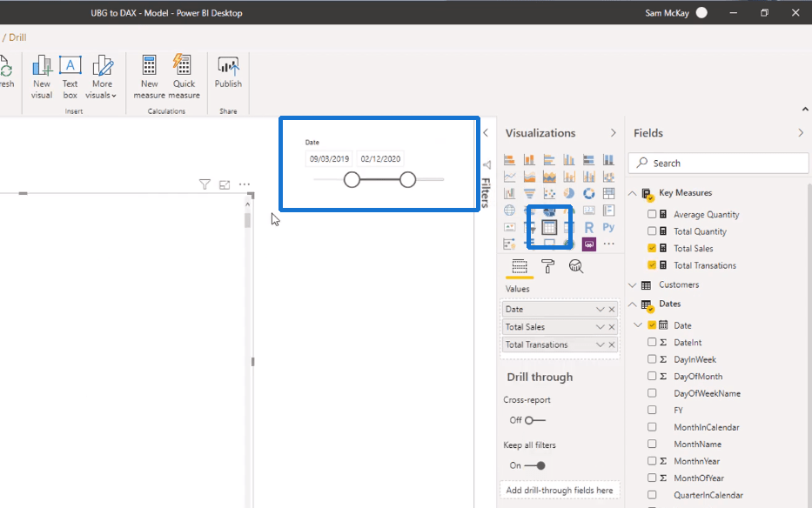Click the slicer start date 09/03/2019 box
This screenshot has height=508, width=812.
click(329, 159)
